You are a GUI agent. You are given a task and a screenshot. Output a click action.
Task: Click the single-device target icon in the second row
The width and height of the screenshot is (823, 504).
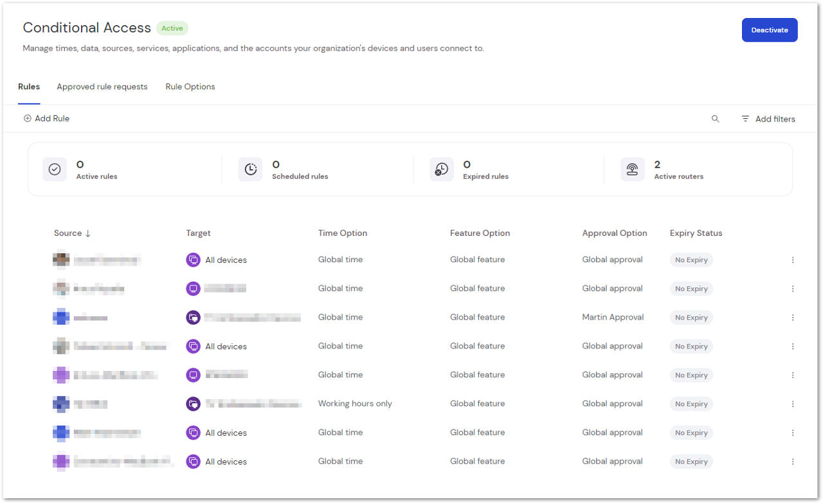click(193, 289)
